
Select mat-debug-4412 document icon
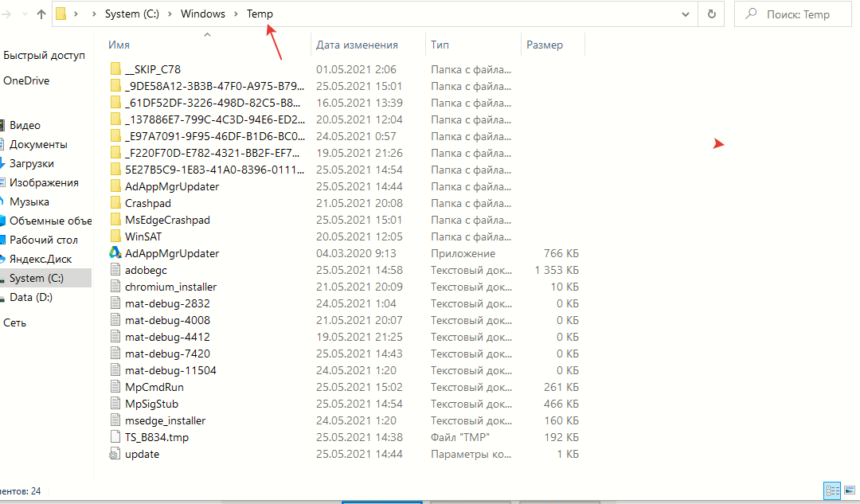point(115,337)
